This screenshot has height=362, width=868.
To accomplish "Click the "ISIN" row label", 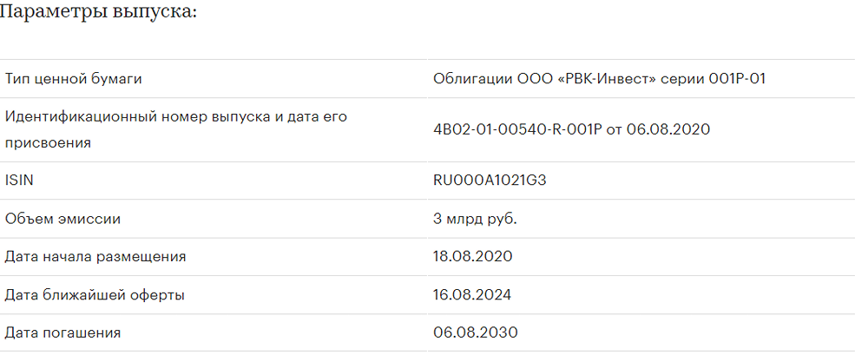I will [19, 181].
